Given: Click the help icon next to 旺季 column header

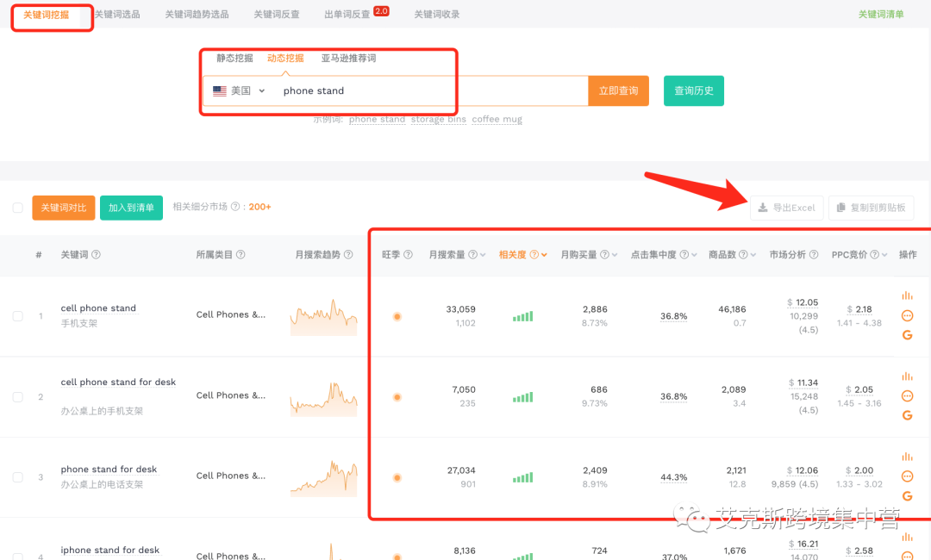Looking at the screenshot, I should click(x=407, y=254).
